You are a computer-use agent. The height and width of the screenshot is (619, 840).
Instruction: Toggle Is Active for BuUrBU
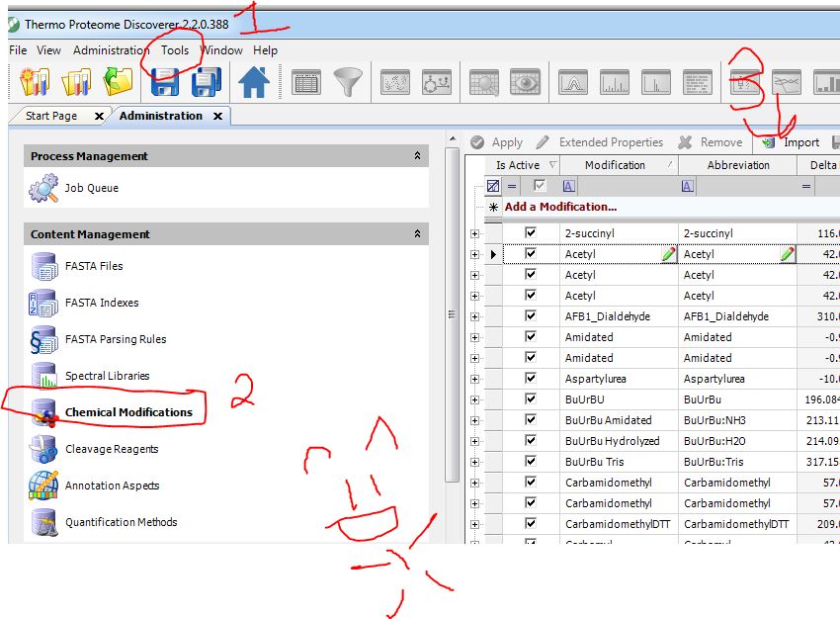point(531,398)
